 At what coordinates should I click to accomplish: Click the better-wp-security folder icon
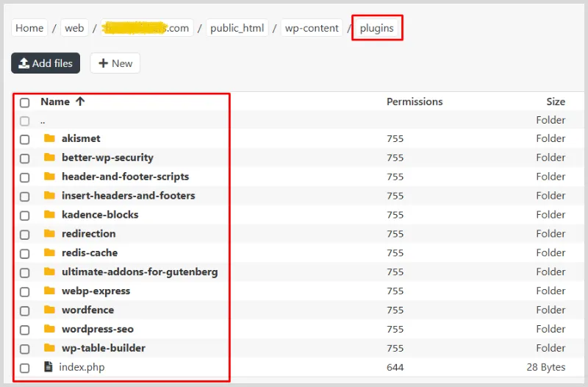point(49,157)
